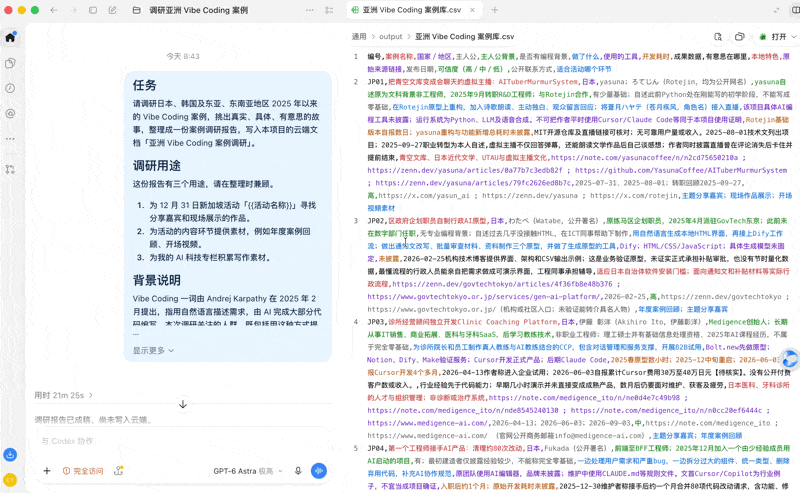
Task: Open the github.com/YasunaCoffee/AITuberMurmurSystem link
Action: (x=681, y=170)
